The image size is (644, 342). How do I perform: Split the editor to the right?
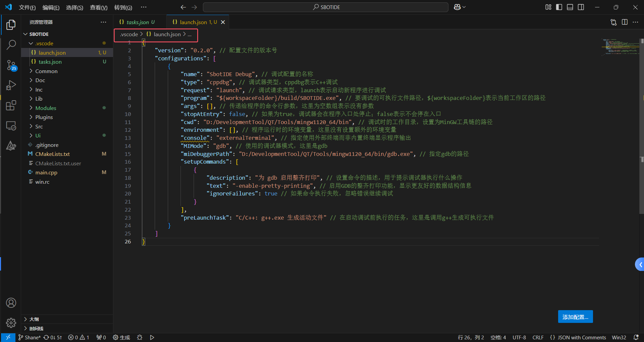[x=625, y=22]
